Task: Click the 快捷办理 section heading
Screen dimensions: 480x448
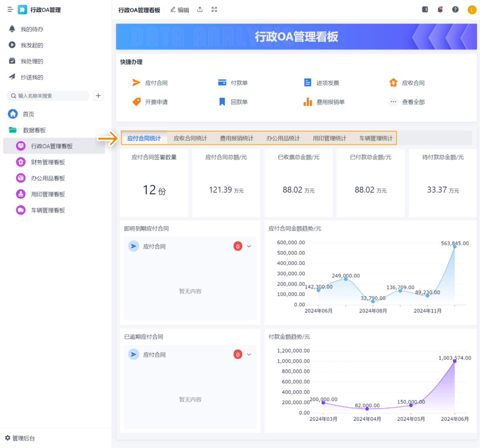Action: (131, 62)
